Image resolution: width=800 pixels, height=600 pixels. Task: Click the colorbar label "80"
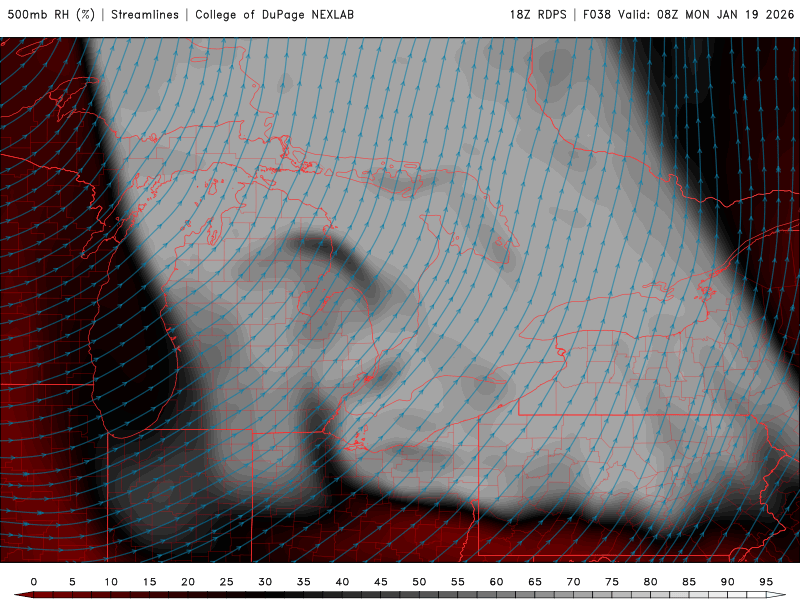[x=651, y=582]
